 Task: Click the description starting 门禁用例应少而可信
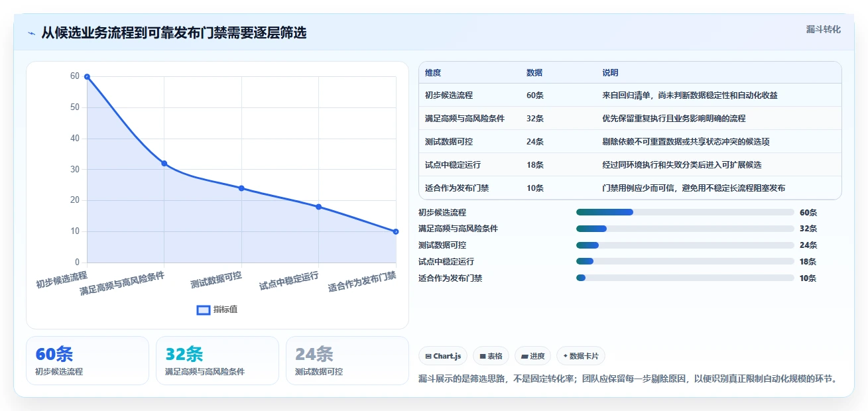(x=694, y=188)
